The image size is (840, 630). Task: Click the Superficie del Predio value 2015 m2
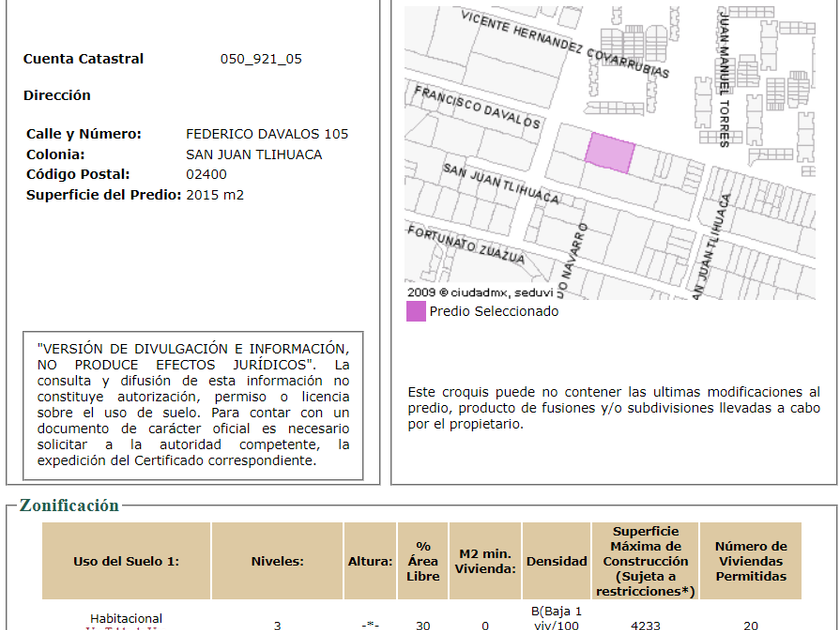tap(215, 194)
